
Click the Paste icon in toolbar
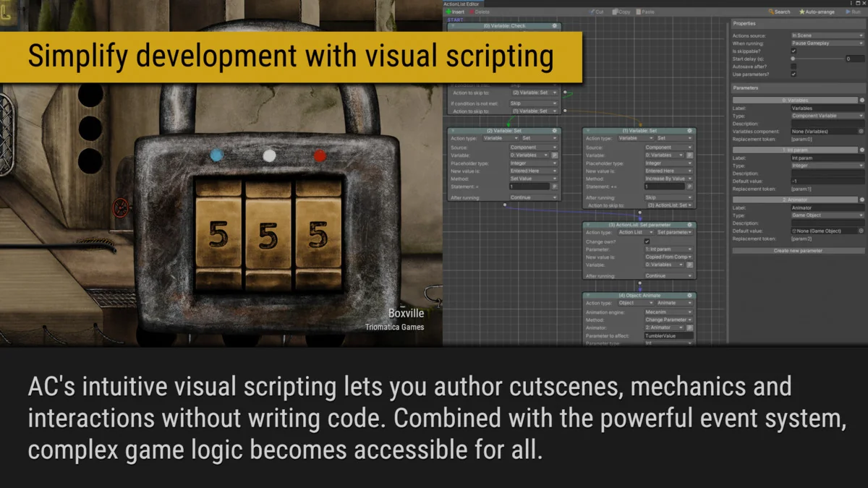tap(637, 12)
